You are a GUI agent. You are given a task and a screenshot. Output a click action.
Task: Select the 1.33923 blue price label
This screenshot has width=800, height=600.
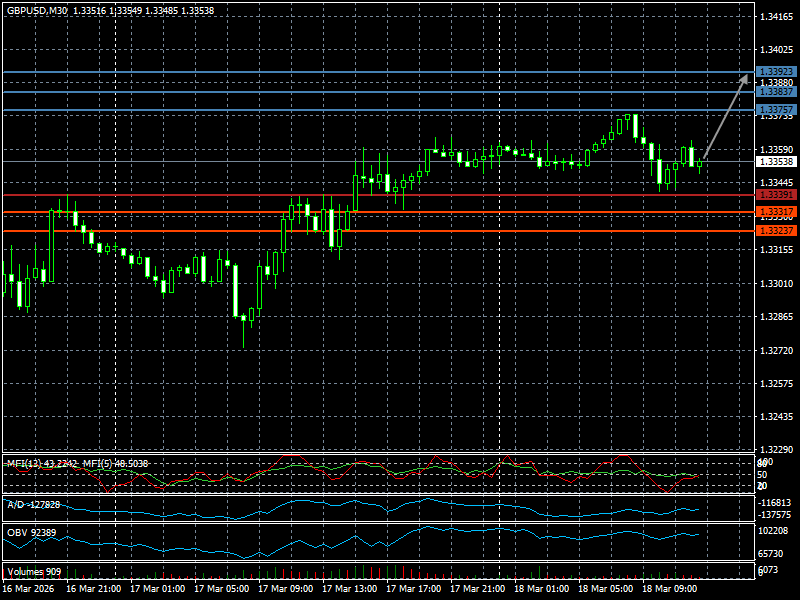(x=776, y=72)
